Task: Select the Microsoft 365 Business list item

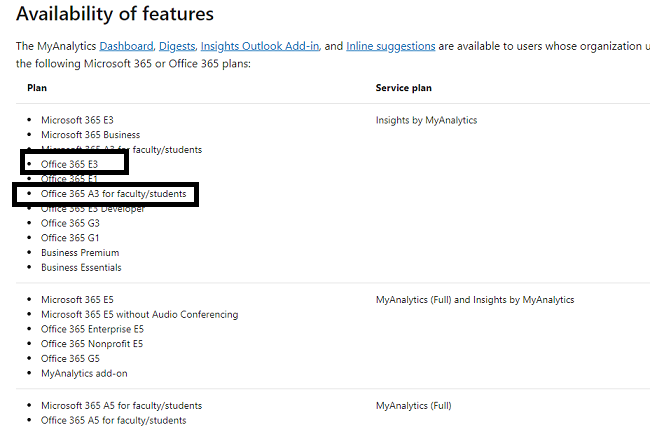Action: pos(90,135)
